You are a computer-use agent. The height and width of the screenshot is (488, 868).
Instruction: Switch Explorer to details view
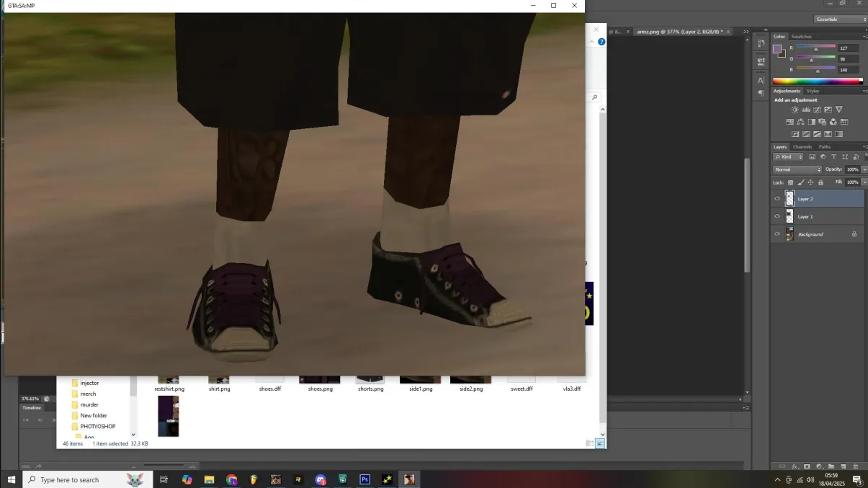click(x=590, y=443)
